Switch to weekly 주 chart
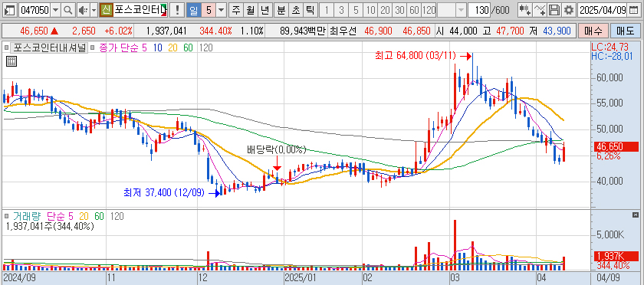The image size is (644, 285). coord(236,10)
